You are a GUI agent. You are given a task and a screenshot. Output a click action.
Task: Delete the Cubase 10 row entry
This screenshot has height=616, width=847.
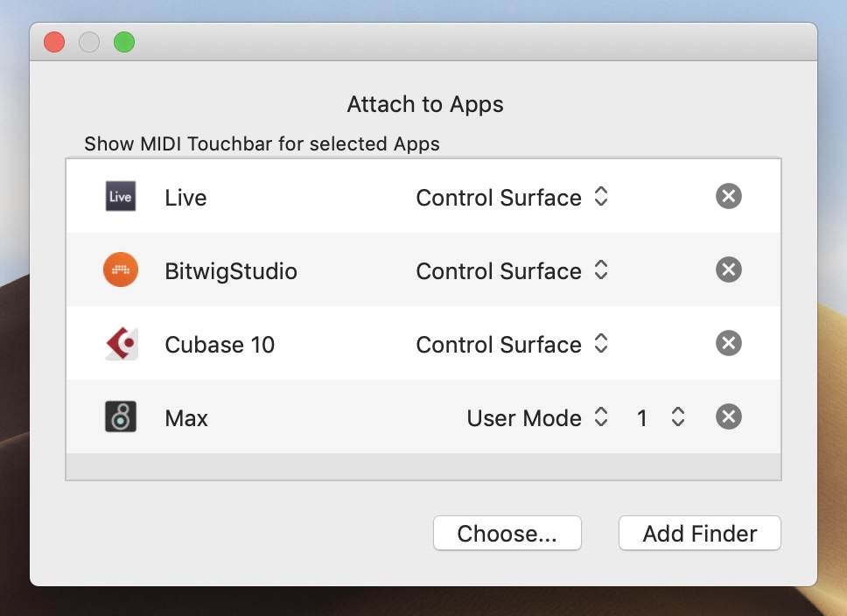[x=728, y=344]
